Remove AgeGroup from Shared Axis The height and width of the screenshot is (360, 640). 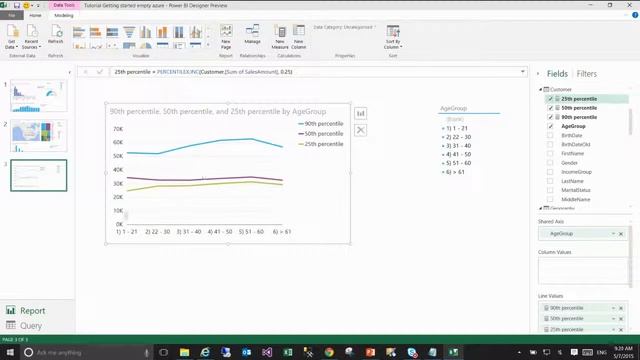621,234
